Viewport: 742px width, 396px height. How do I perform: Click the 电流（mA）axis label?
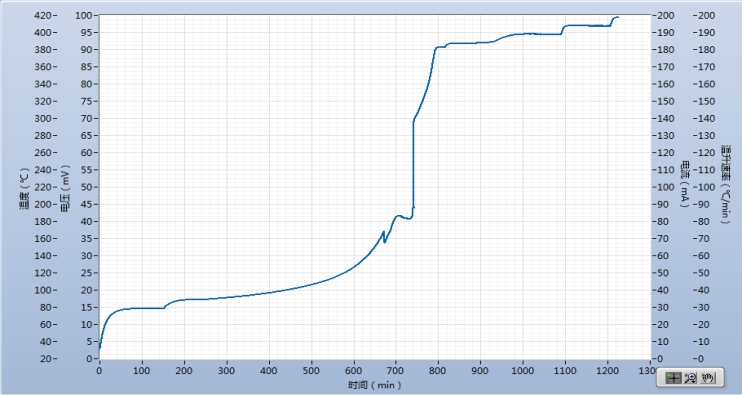[x=685, y=184]
